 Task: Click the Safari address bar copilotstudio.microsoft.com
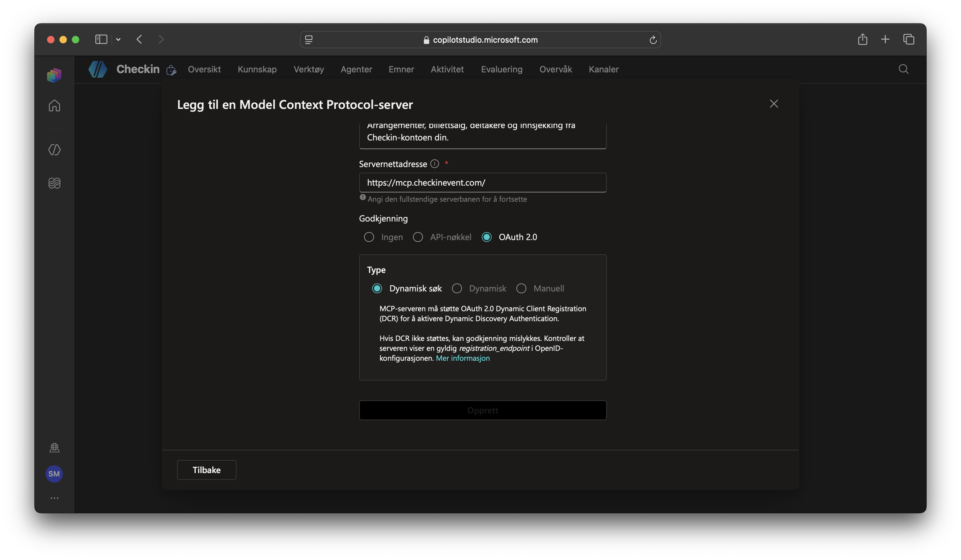coord(480,40)
